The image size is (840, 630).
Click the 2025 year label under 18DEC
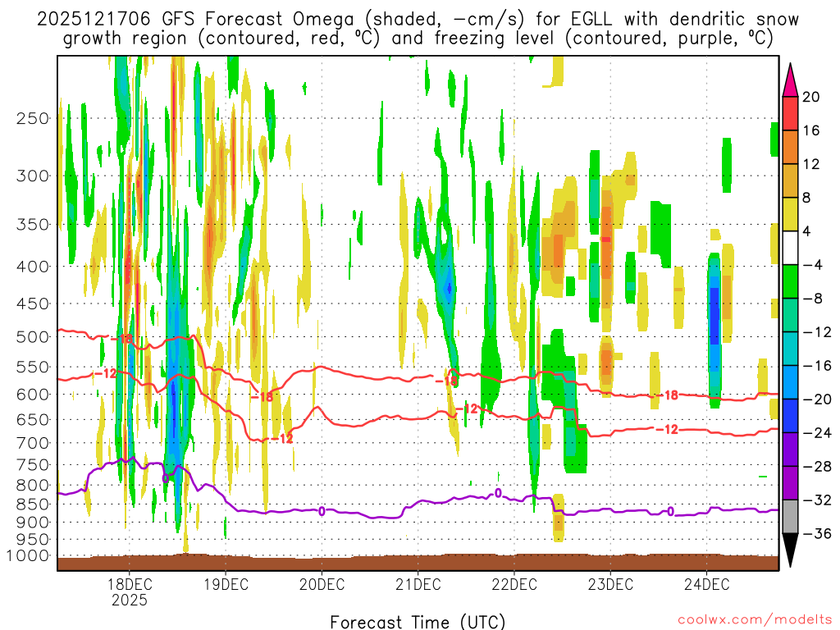130,600
